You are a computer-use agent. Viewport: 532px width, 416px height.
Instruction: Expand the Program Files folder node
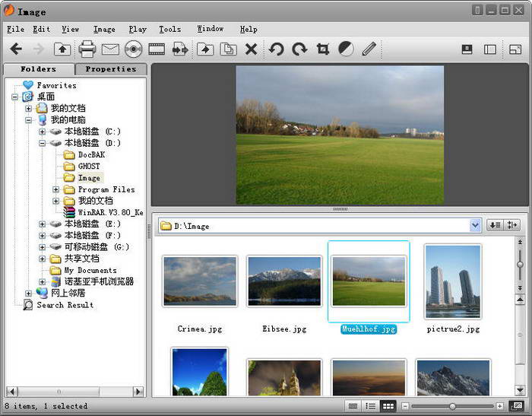coord(56,189)
